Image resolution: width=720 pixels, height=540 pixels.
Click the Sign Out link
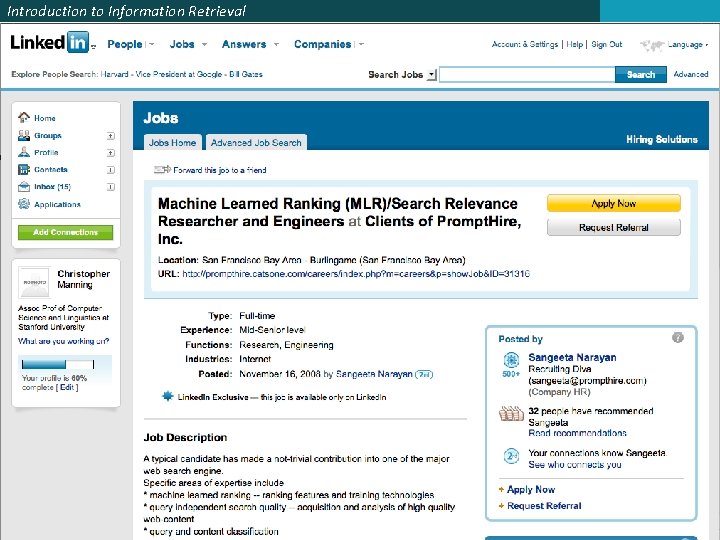tap(607, 44)
